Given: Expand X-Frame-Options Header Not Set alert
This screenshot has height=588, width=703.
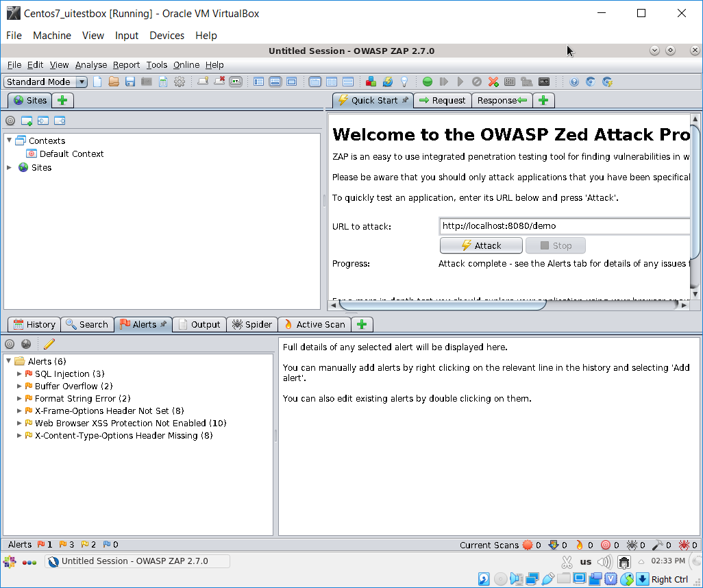Looking at the screenshot, I should pos(19,411).
